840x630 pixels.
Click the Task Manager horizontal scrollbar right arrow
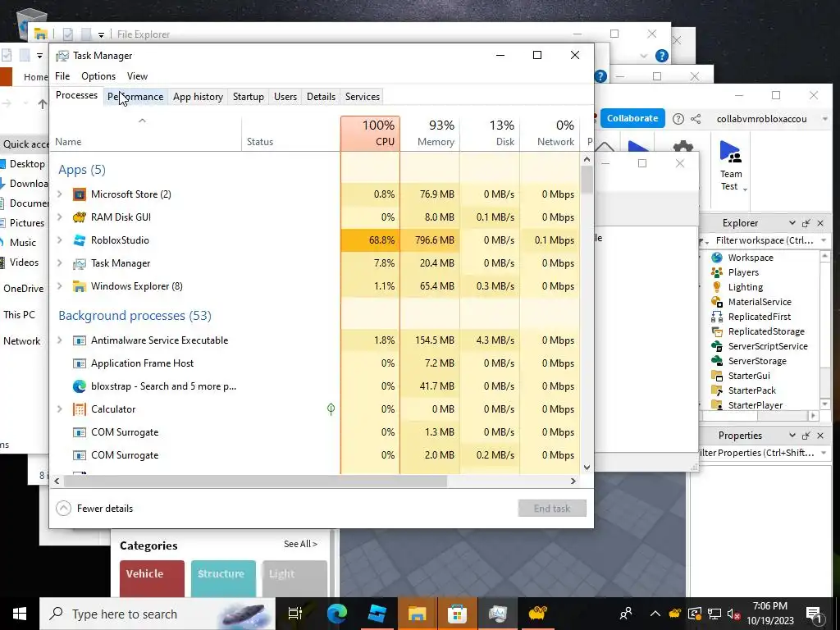573,481
